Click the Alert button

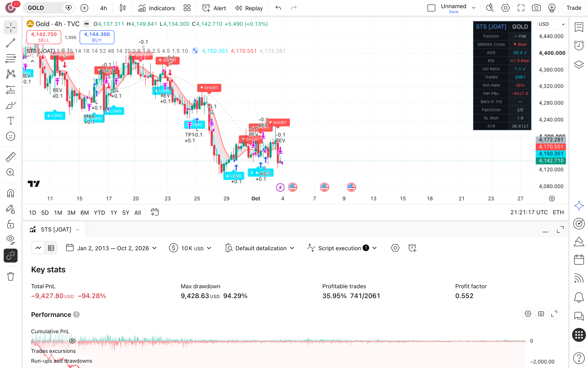click(214, 8)
